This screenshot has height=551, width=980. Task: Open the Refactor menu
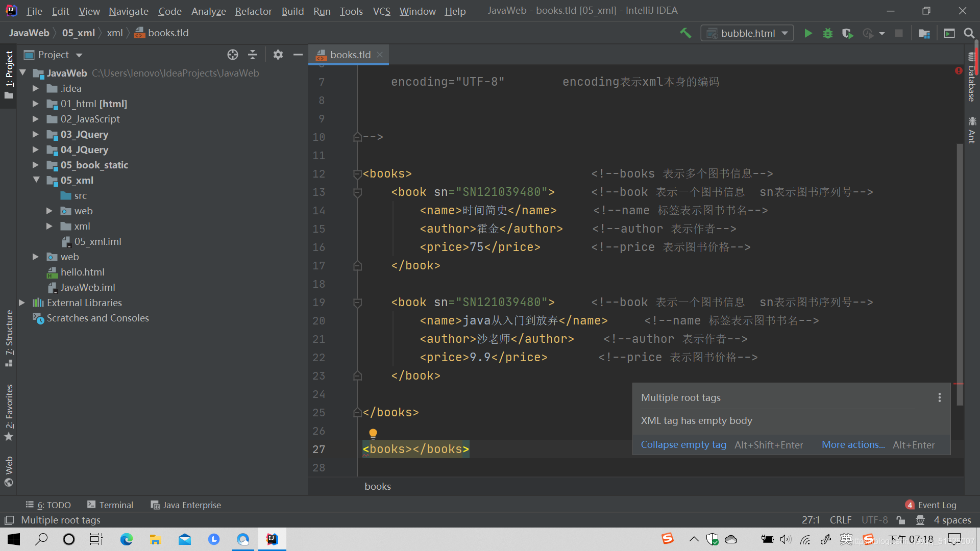(253, 11)
